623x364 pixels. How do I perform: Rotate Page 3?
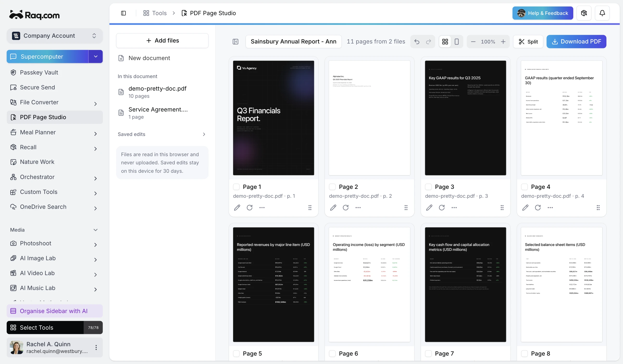pyautogui.click(x=442, y=208)
